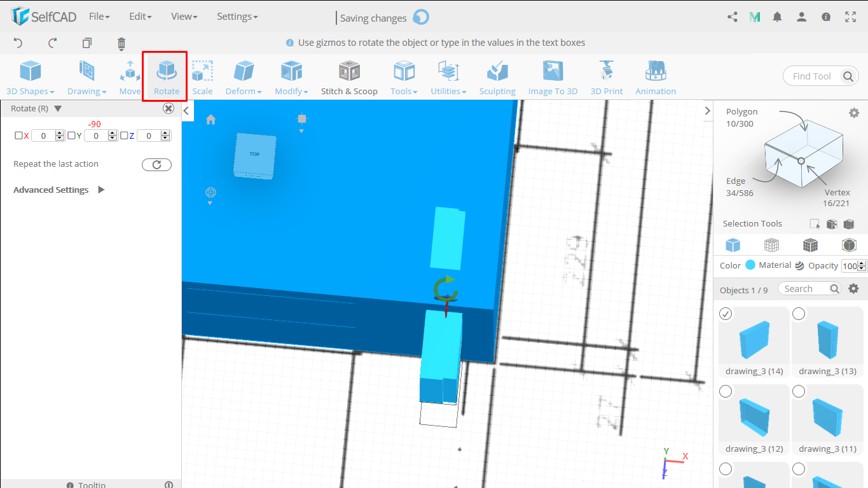
Task: Click the Copy object icon
Action: point(87,43)
